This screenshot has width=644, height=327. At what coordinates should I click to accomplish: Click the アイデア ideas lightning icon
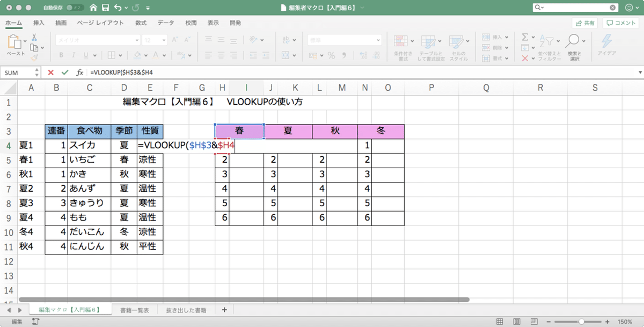pyautogui.click(x=607, y=45)
